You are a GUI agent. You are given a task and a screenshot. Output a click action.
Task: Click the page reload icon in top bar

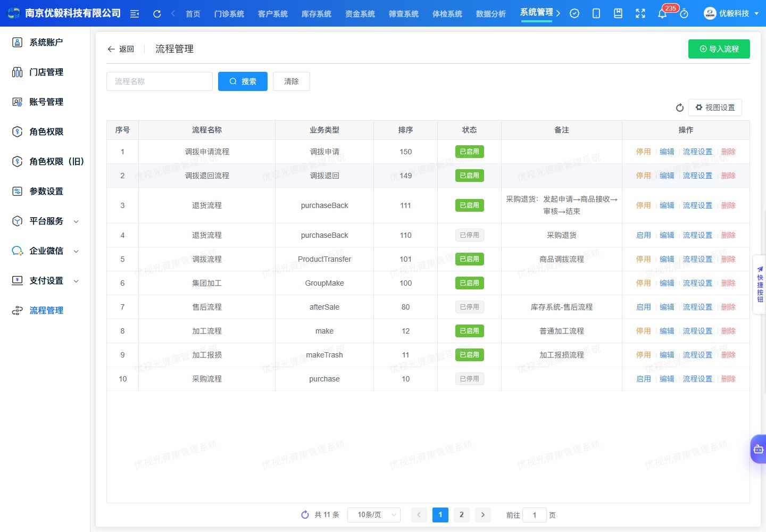[157, 14]
